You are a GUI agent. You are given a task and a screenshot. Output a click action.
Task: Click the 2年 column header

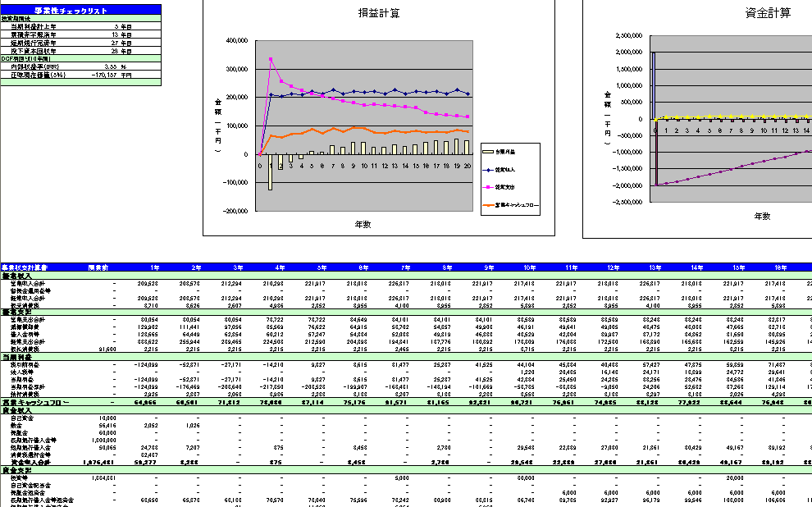(196, 267)
